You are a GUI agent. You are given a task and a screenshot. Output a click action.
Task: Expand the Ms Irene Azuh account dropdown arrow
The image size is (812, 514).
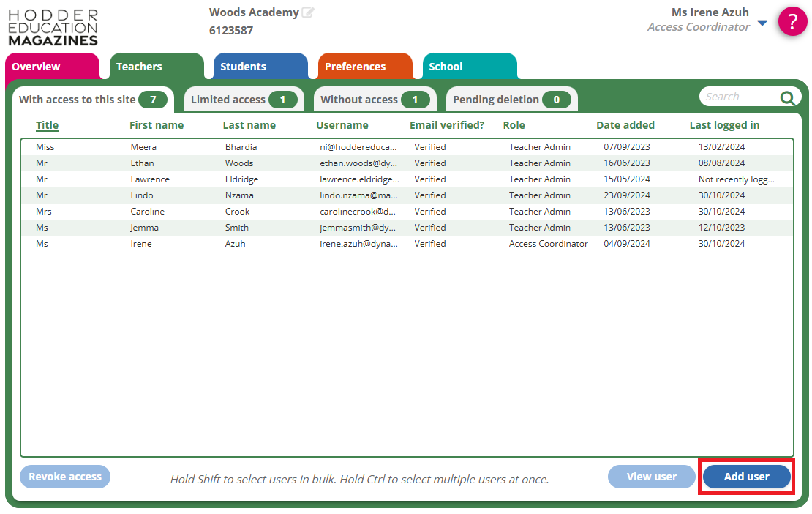click(x=762, y=23)
